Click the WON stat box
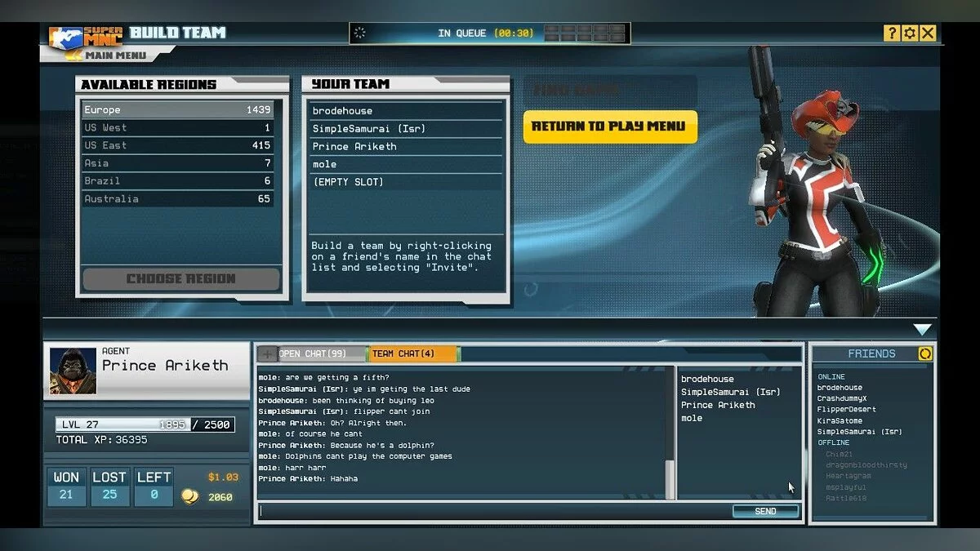980x551 pixels. pyautogui.click(x=66, y=487)
